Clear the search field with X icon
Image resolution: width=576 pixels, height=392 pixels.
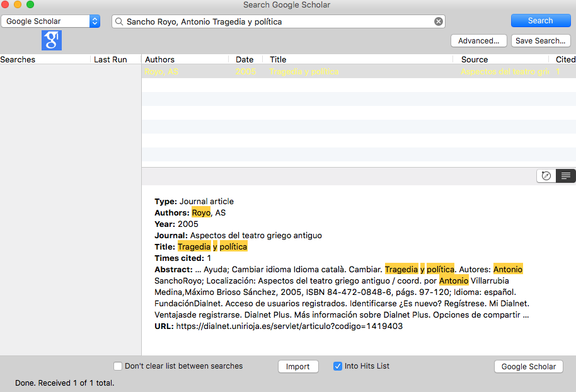pyautogui.click(x=438, y=21)
